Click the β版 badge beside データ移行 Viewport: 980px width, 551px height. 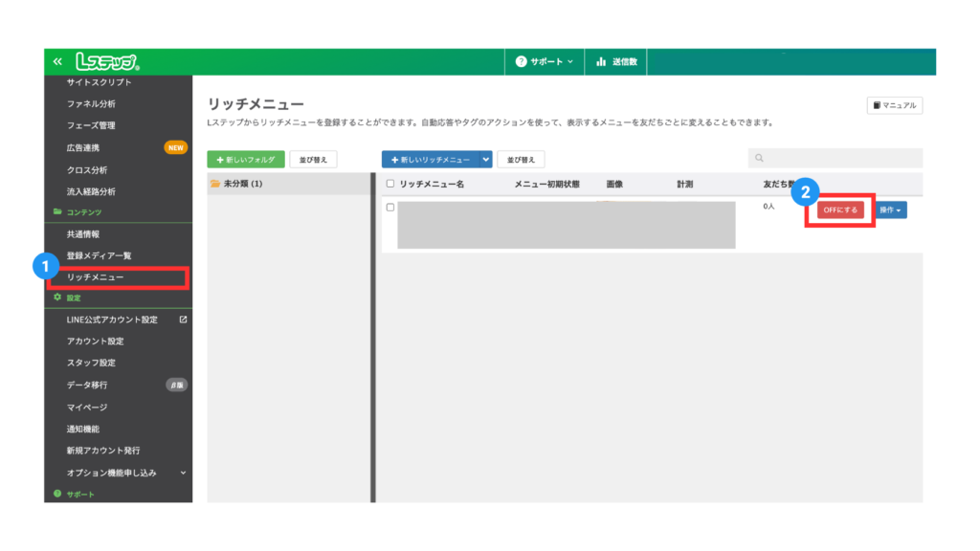176,385
